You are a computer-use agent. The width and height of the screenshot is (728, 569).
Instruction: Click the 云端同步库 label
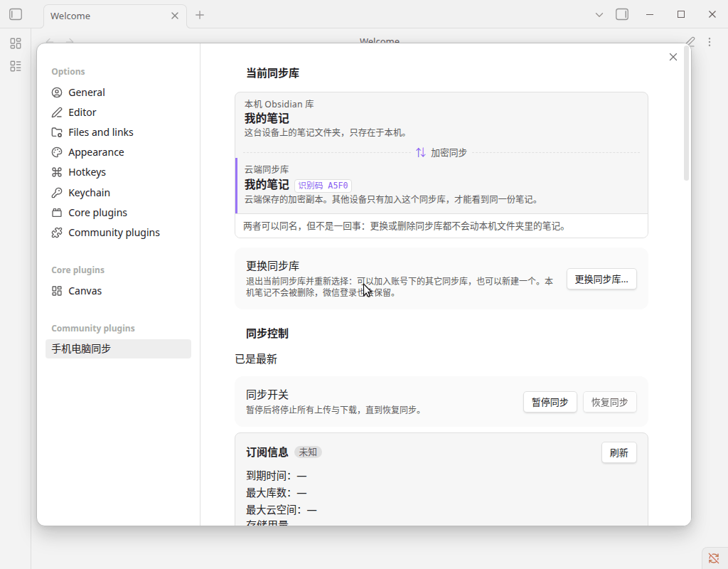267,169
